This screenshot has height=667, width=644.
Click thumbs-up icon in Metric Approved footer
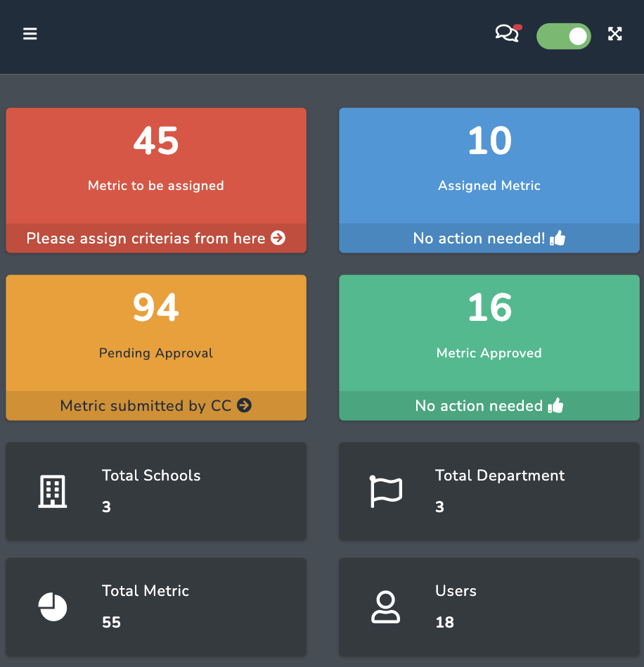coord(555,405)
